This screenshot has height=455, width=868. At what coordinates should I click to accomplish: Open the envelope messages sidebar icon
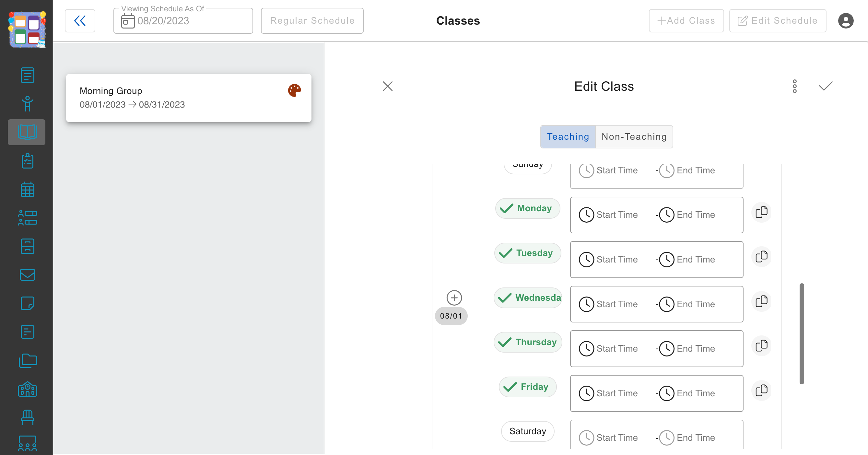[x=27, y=275]
